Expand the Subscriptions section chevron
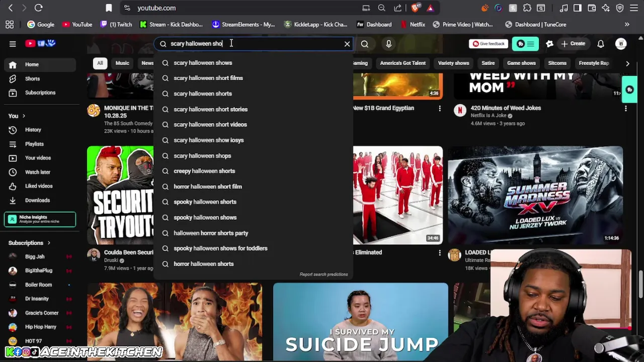Viewport: 644px width, 362px height. click(49, 243)
